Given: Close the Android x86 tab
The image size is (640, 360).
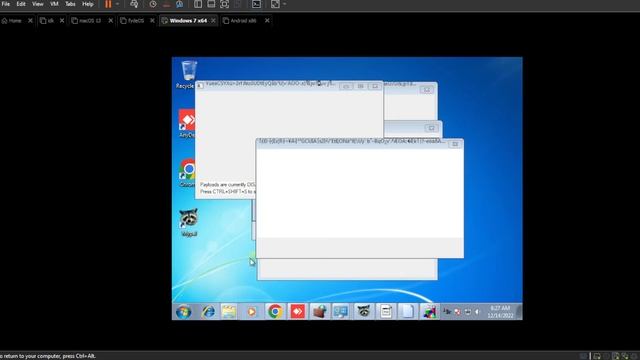Looking at the screenshot, I should pos(267,20).
